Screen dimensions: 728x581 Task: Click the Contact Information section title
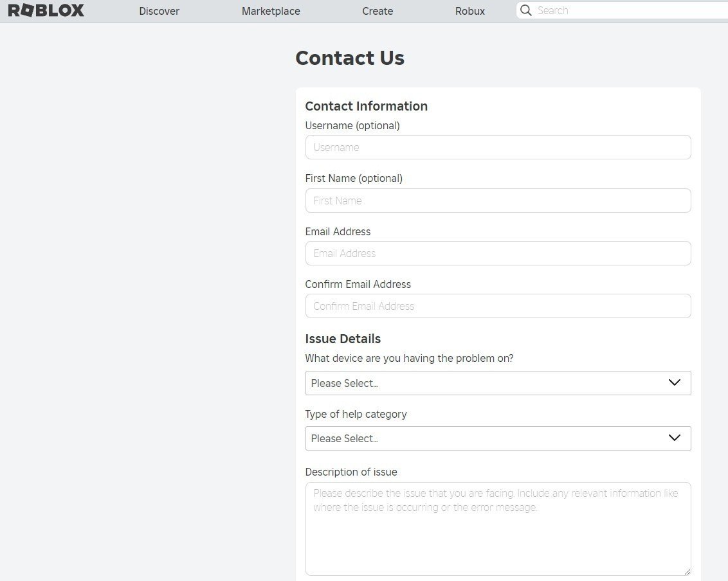click(x=366, y=106)
